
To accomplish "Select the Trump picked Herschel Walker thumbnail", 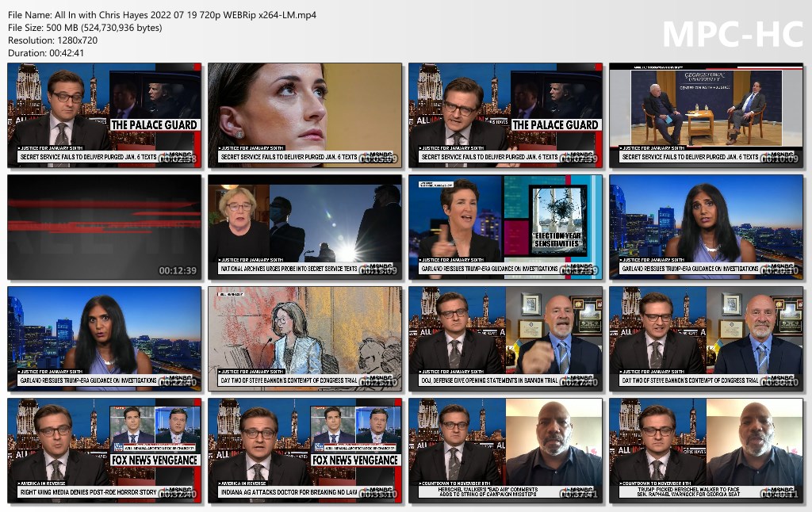I will click(x=707, y=451).
